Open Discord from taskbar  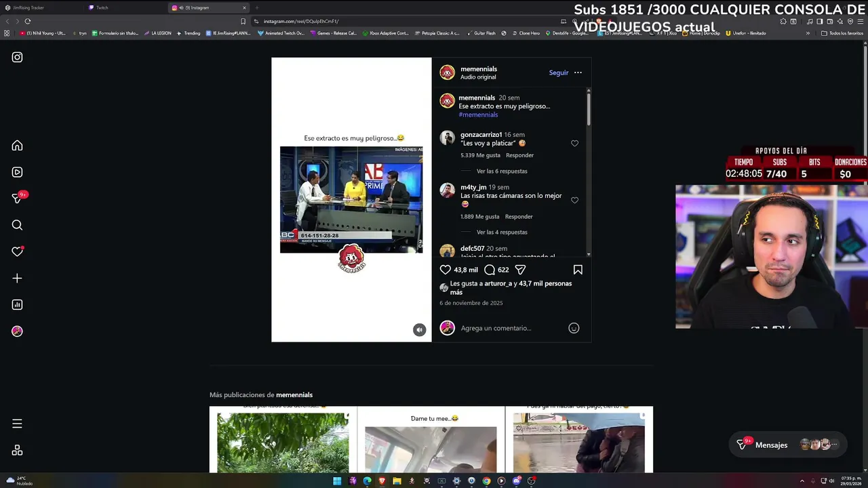coord(516,481)
